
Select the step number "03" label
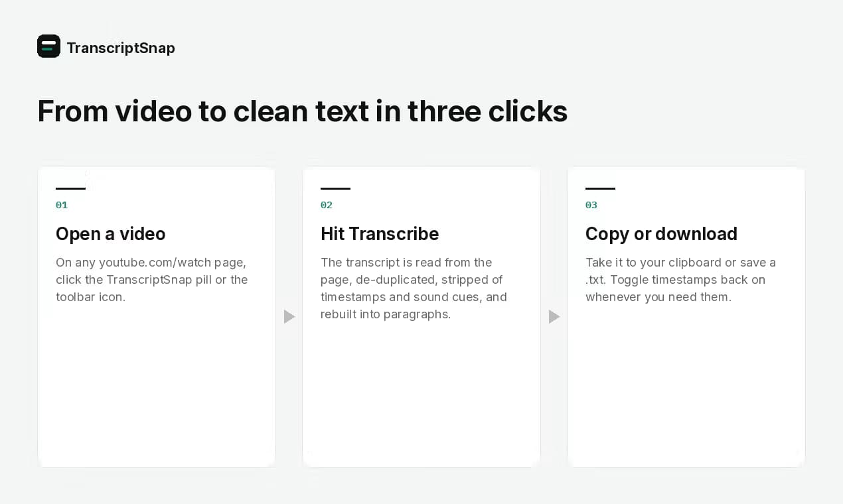tap(591, 205)
